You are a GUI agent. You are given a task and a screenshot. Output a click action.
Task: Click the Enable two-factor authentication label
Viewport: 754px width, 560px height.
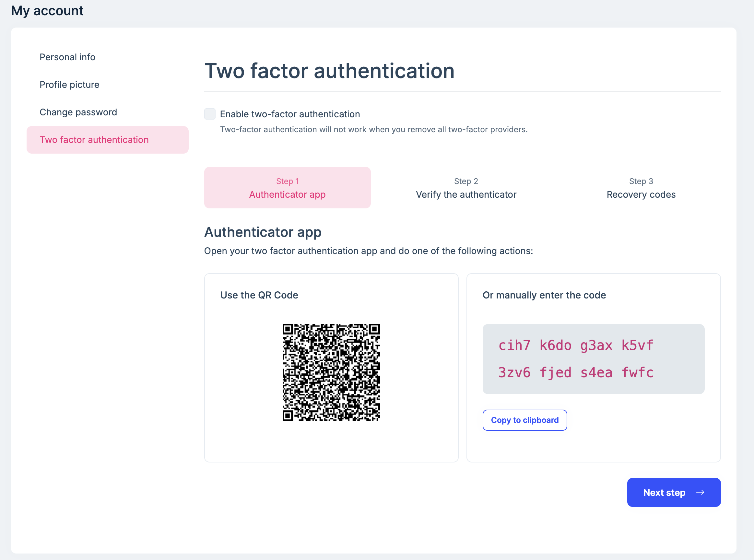point(290,114)
